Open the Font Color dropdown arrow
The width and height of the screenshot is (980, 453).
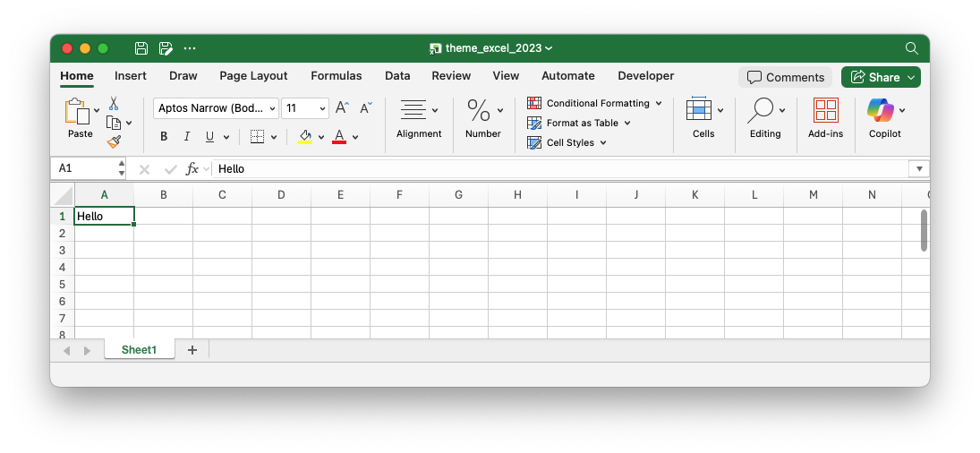(355, 138)
